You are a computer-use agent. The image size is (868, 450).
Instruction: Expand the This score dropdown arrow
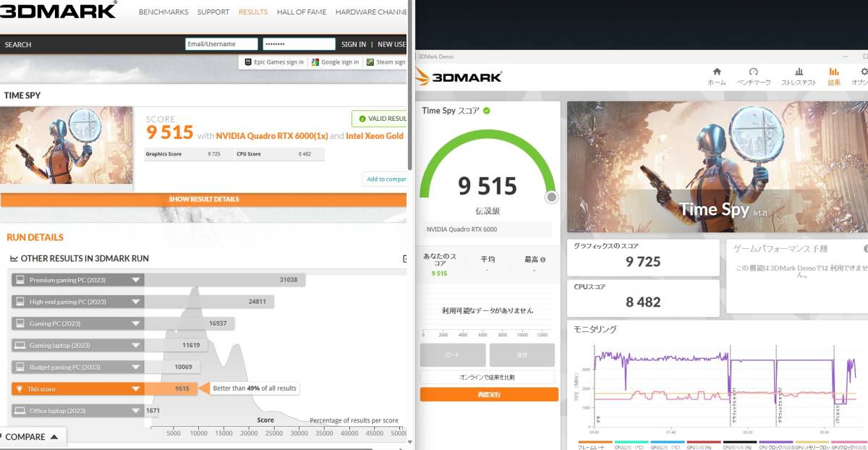click(x=135, y=389)
